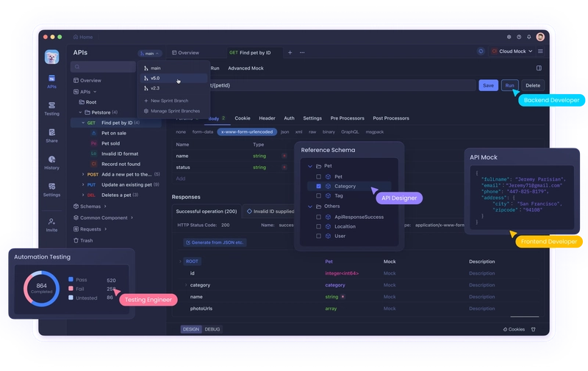Check the Pet schema checkbox
This screenshot has width=588, height=371.
318,176
